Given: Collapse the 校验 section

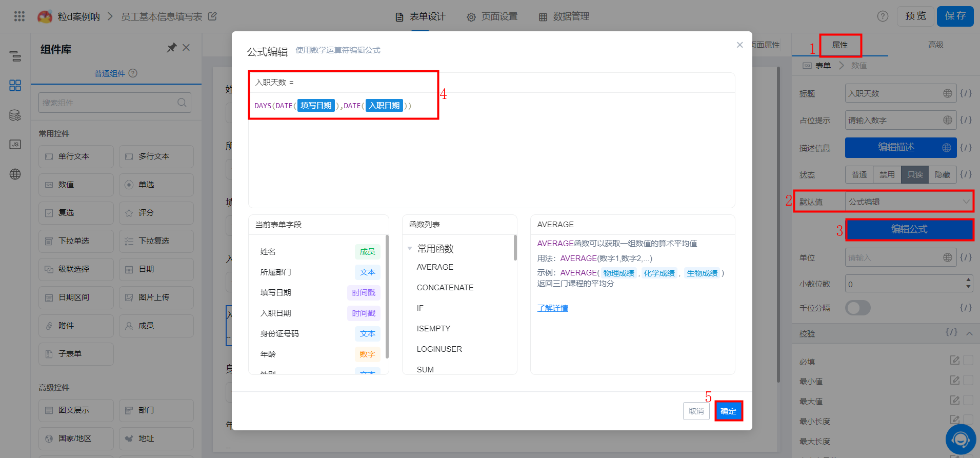Looking at the screenshot, I should (969, 333).
